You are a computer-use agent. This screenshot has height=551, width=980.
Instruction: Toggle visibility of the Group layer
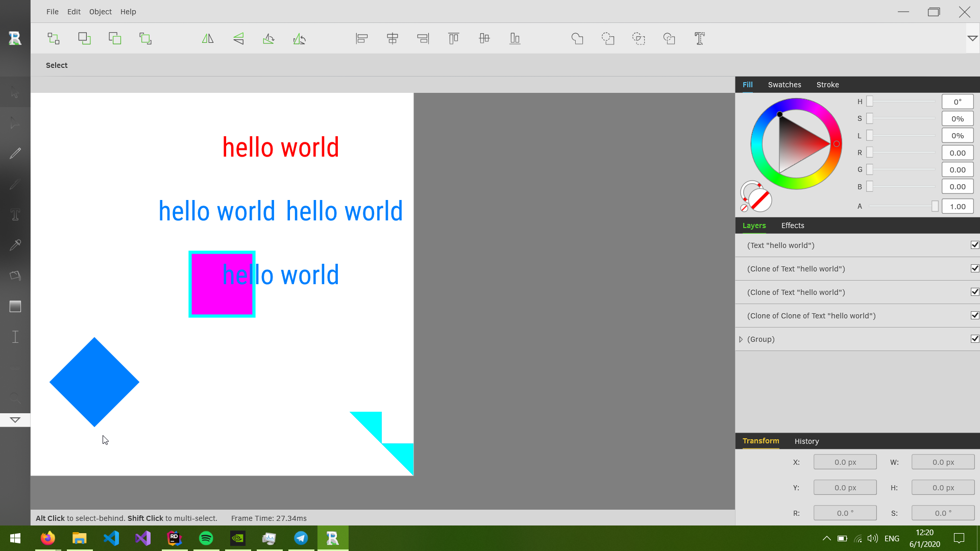pyautogui.click(x=974, y=339)
